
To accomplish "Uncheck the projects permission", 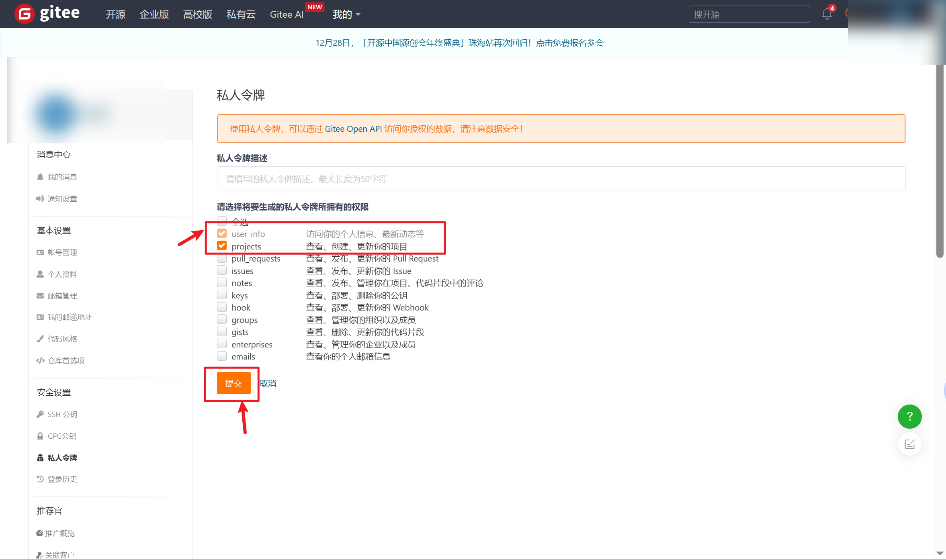I will pos(222,245).
